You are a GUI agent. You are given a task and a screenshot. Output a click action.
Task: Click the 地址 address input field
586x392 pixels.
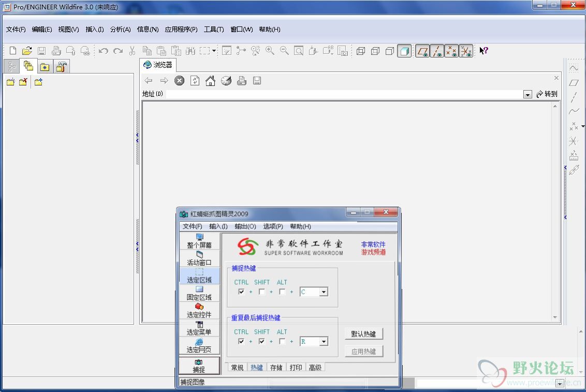pos(344,94)
